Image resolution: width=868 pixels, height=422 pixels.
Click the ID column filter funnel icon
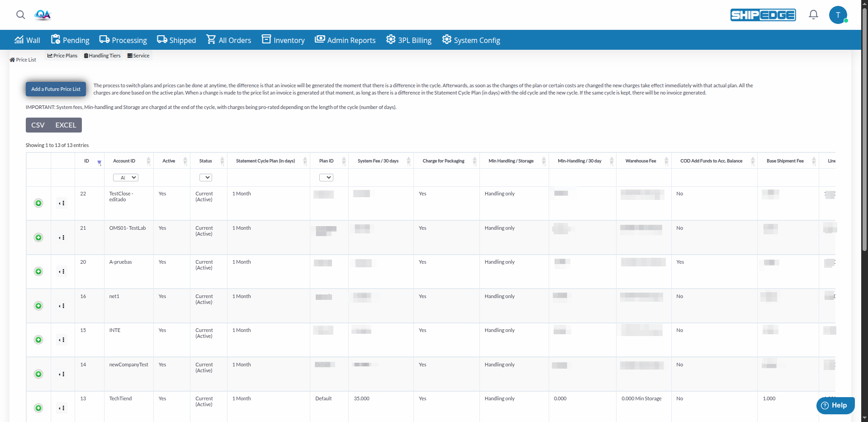pyautogui.click(x=100, y=161)
